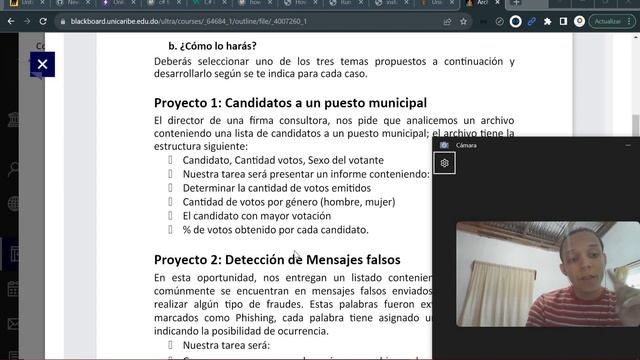
Task: Close the Blackboard document panel with the X
Action: (42, 64)
